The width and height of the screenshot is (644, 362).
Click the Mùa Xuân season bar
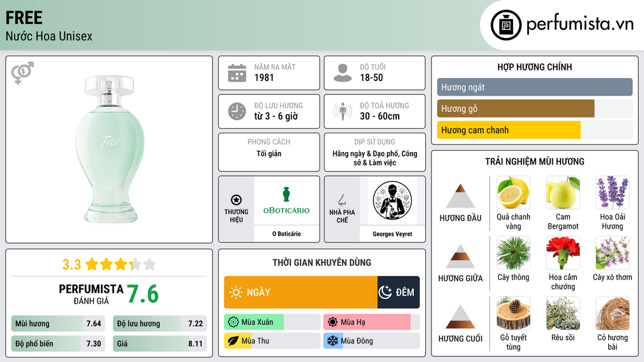point(272,322)
